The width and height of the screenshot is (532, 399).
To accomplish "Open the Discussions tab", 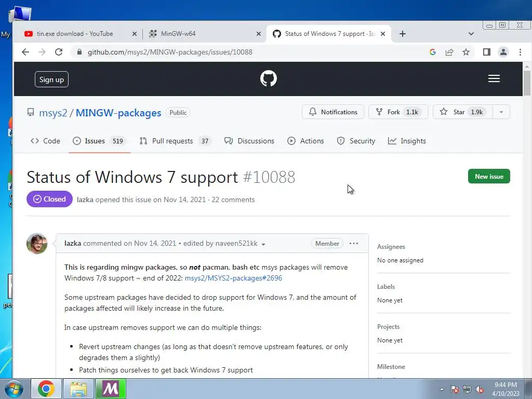I will click(249, 141).
